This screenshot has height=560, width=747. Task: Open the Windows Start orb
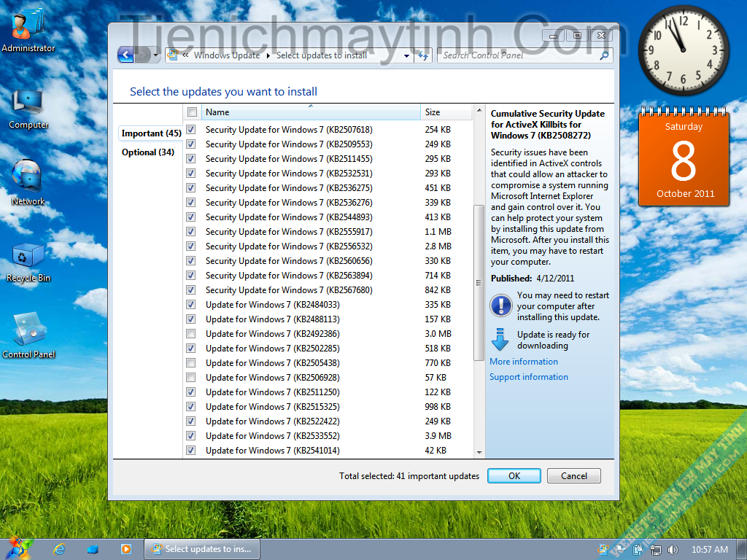point(19,548)
